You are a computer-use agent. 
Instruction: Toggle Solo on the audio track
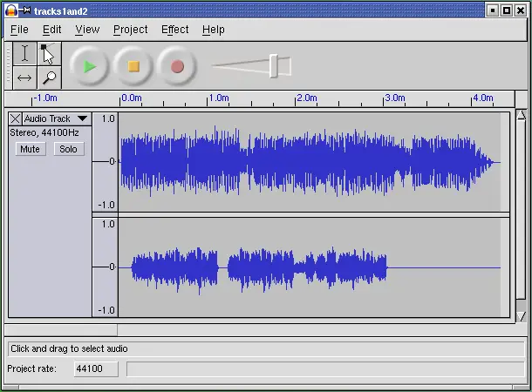[68, 149]
